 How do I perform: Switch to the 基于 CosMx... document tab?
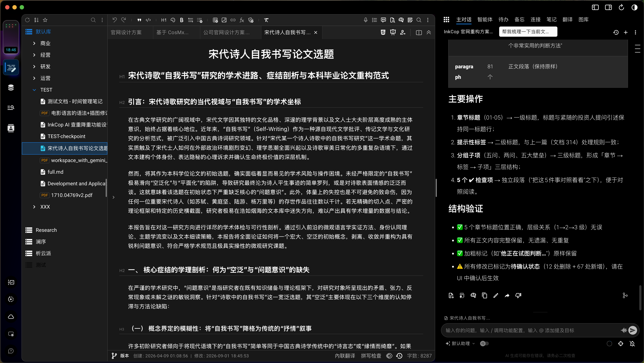172,33
